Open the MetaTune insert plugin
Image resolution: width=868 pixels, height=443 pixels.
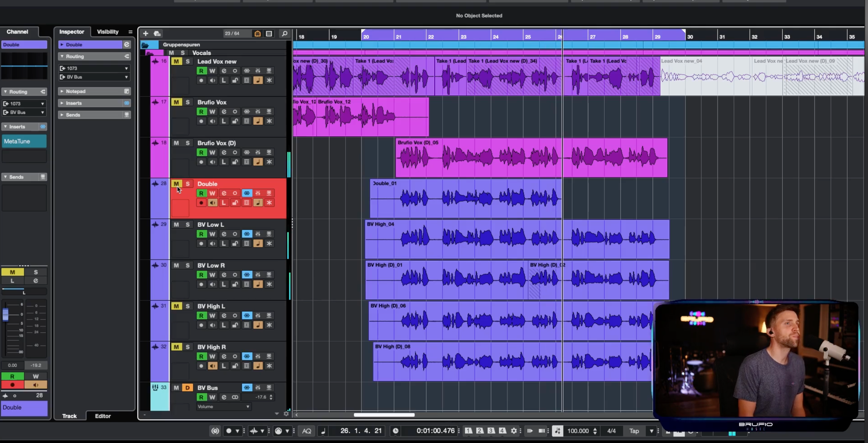24,141
